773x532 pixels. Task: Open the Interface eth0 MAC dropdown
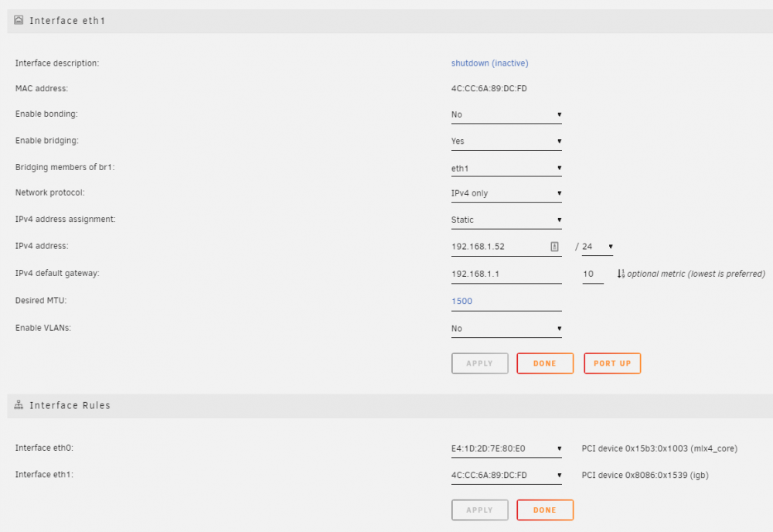click(x=506, y=448)
